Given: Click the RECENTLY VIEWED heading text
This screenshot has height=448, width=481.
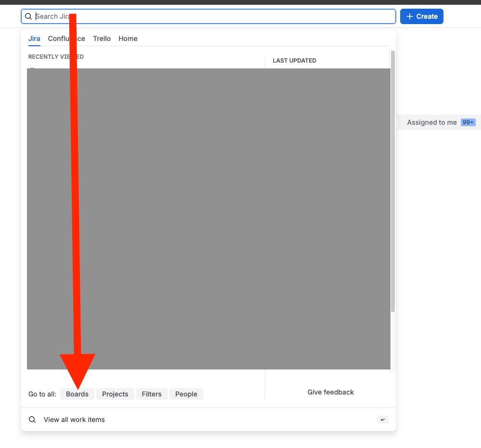Looking at the screenshot, I should click(56, 57).
